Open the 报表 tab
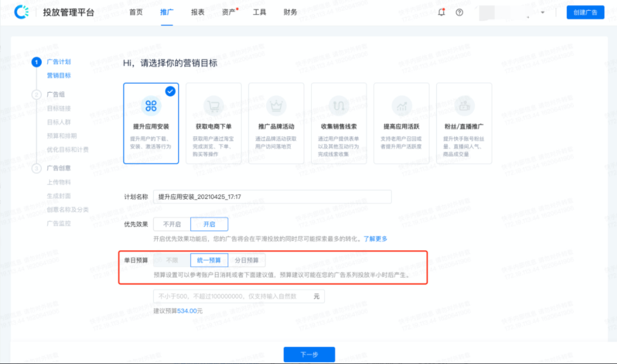617x364 pixels. [198, 12]
